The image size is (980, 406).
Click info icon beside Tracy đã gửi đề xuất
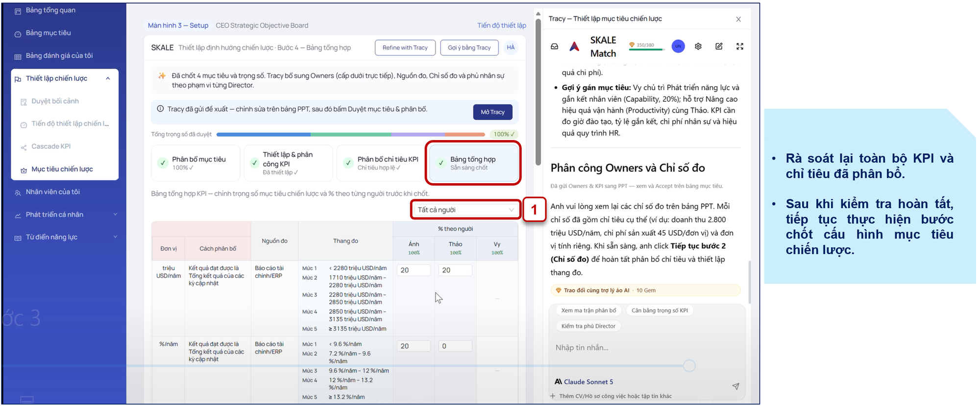[160, 109]
